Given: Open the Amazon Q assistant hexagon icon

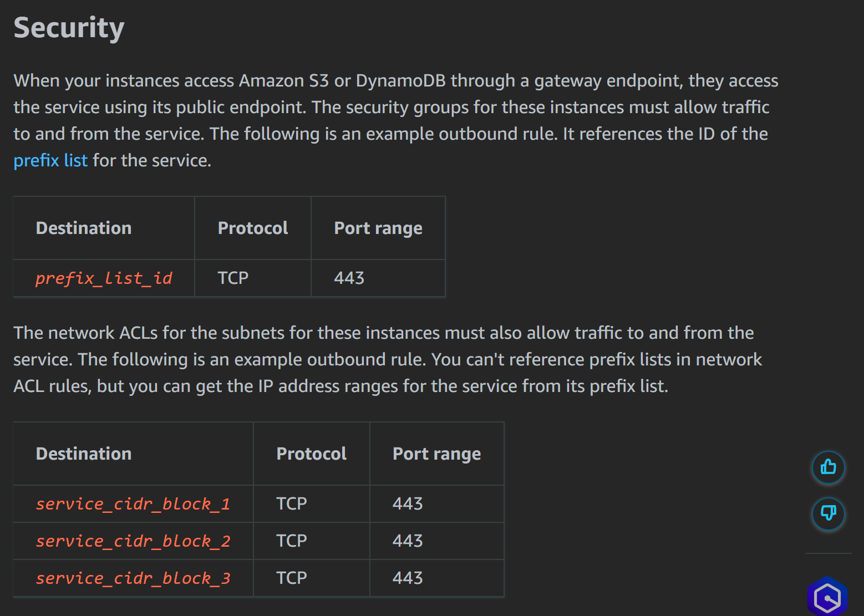Looking at the screenshot, I should pos(827,597).
